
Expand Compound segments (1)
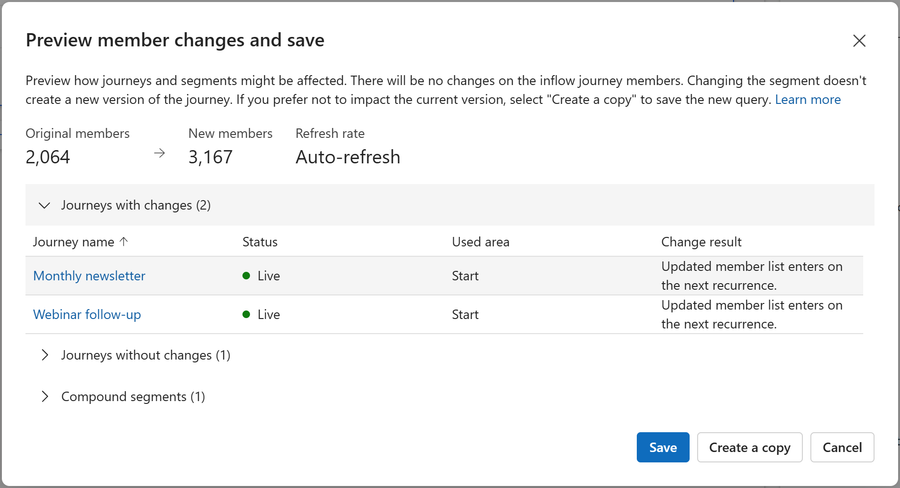coord(45,397)
